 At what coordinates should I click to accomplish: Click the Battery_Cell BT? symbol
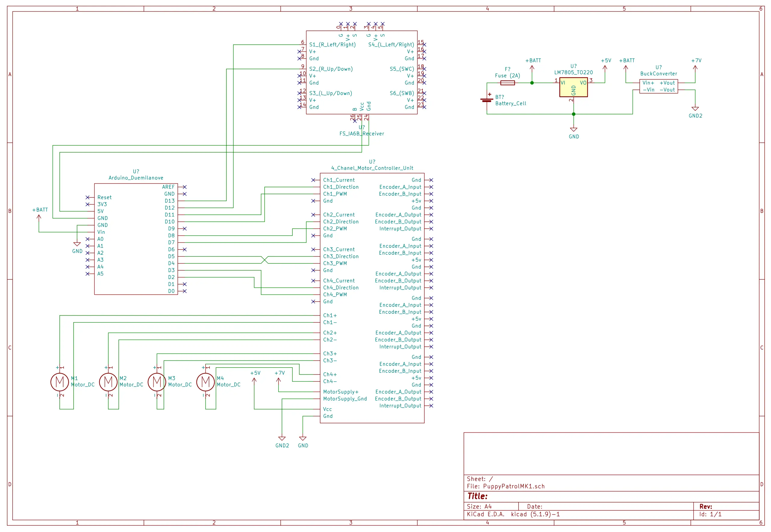pos(487,99)
